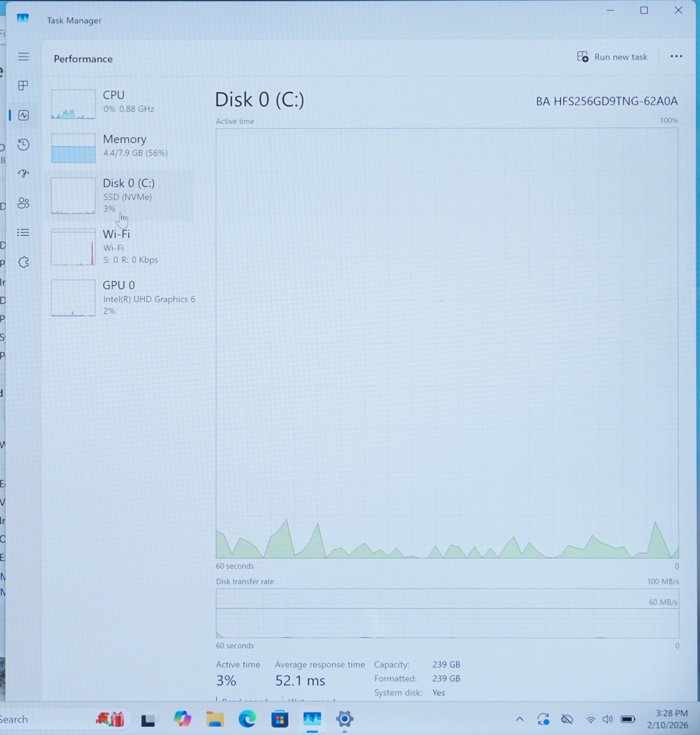Go to the Processes page icon

[x=23, y=85]
